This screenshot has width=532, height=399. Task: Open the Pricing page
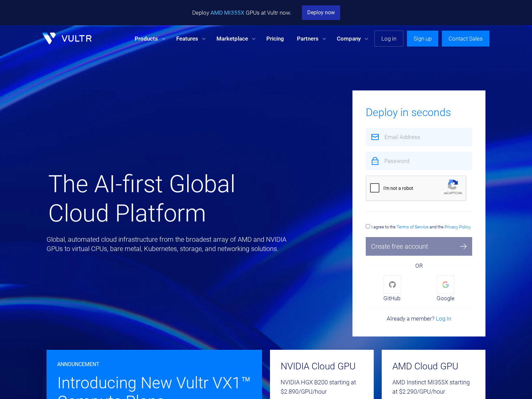275,39
